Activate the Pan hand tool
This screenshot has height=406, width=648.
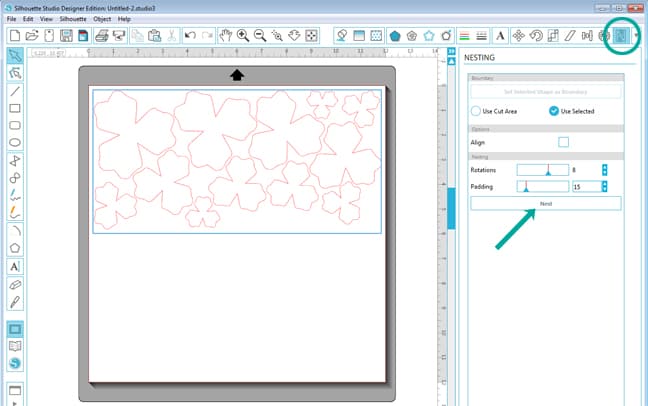226,36
